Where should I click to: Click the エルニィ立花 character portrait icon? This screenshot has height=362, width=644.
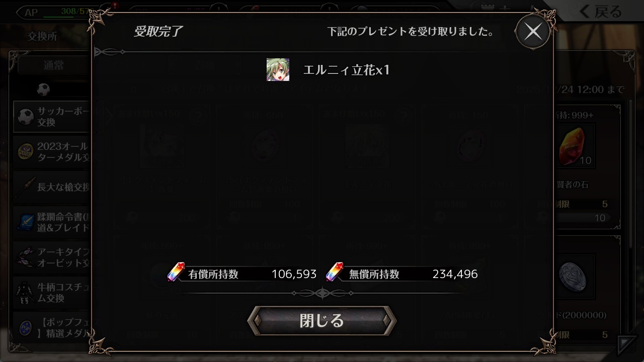click(278, 69)
